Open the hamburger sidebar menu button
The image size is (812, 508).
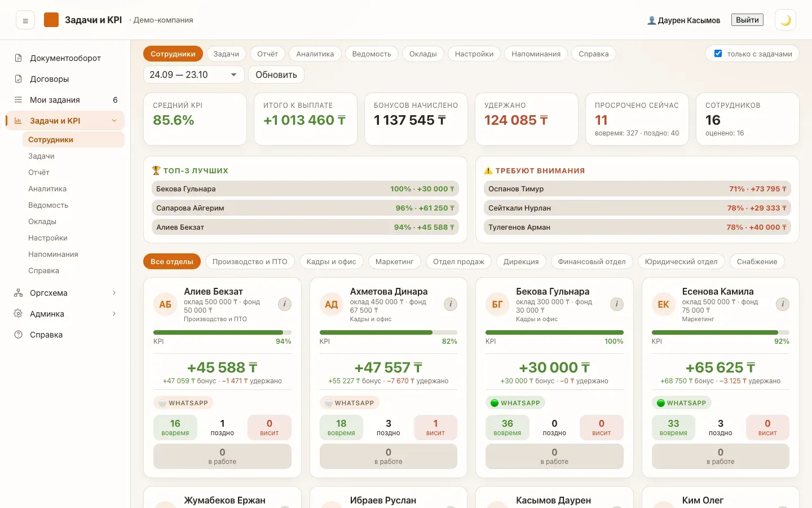pos(25,20)
